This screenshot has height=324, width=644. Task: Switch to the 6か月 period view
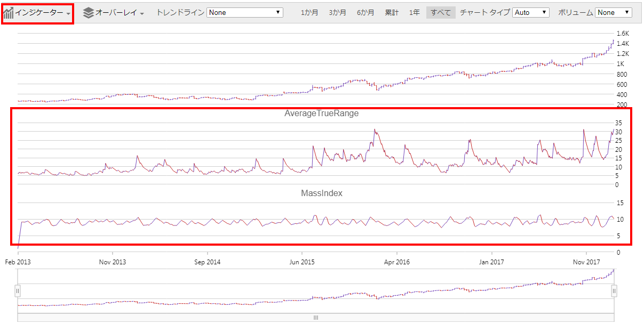tap(365, 12)
